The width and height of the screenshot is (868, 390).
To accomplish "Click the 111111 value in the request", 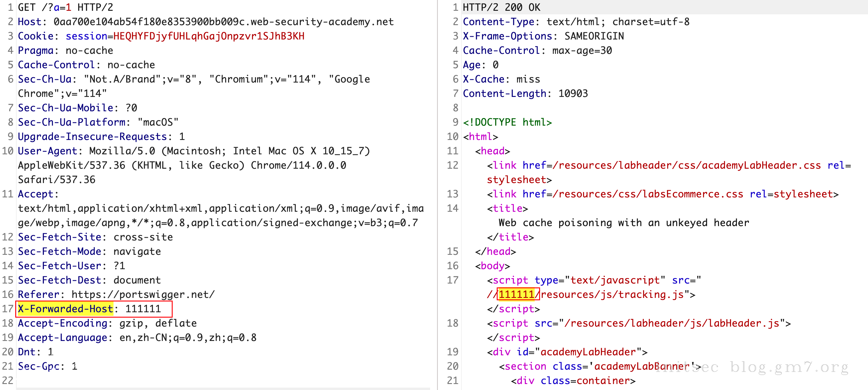I will (x=143, y=309).
